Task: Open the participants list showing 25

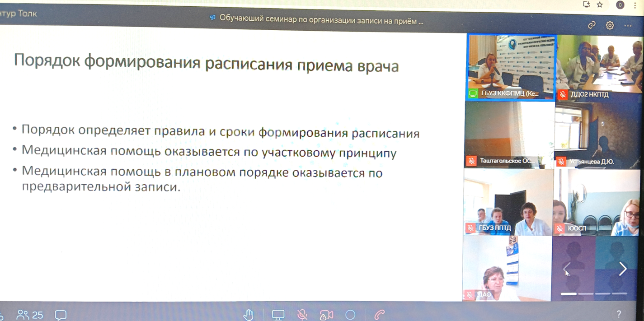Action: (x=30, y=315)
